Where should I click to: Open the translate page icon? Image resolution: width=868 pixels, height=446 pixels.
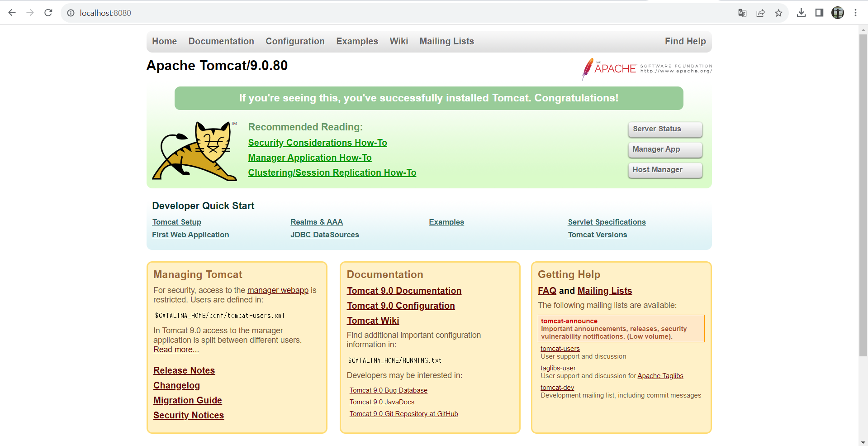click(x=742, y=13)
